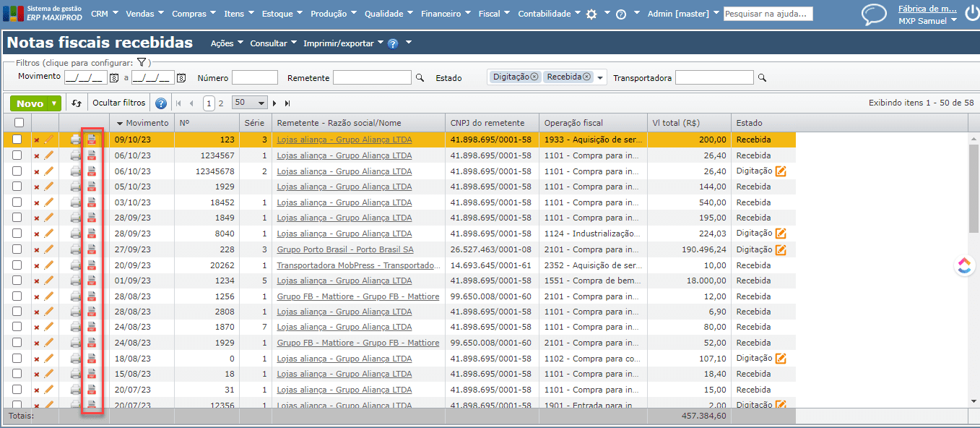The width and height of the screenshot is (980, 428).
Task: Delete invoice 18452 using the red X
Action: (x=37, y=202)
